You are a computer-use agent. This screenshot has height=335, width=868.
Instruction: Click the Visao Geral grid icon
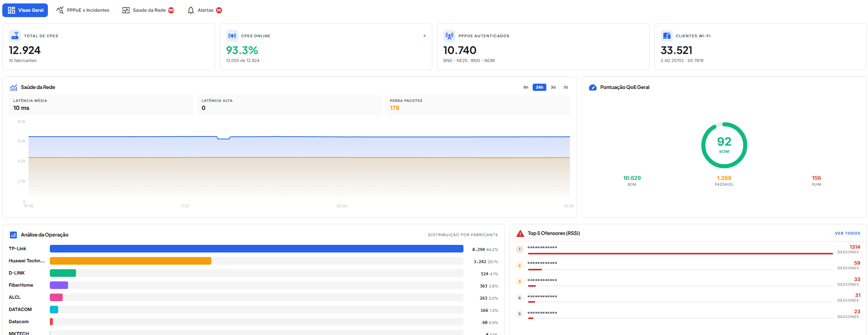pyautogui.click(x=11, y=10)
